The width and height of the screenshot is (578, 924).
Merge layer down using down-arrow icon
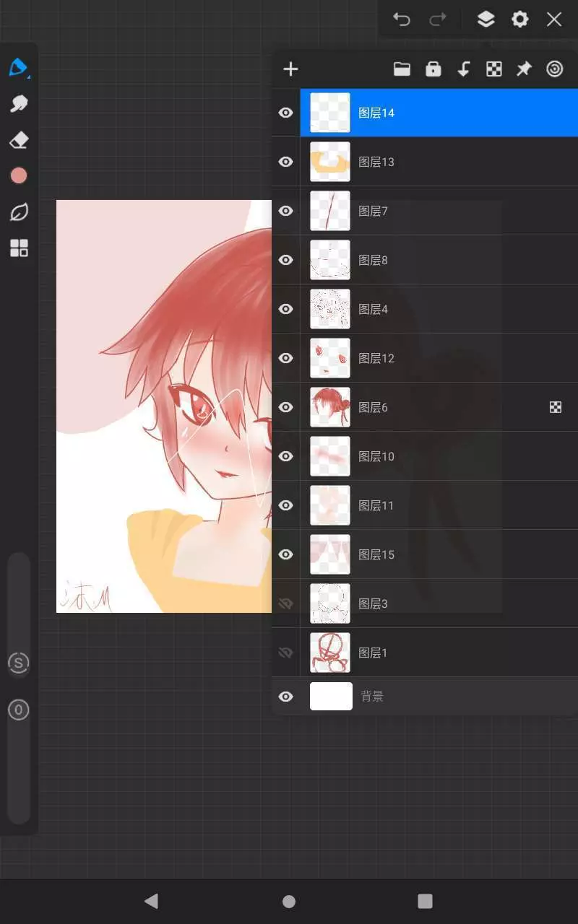[x=464, y=69]
